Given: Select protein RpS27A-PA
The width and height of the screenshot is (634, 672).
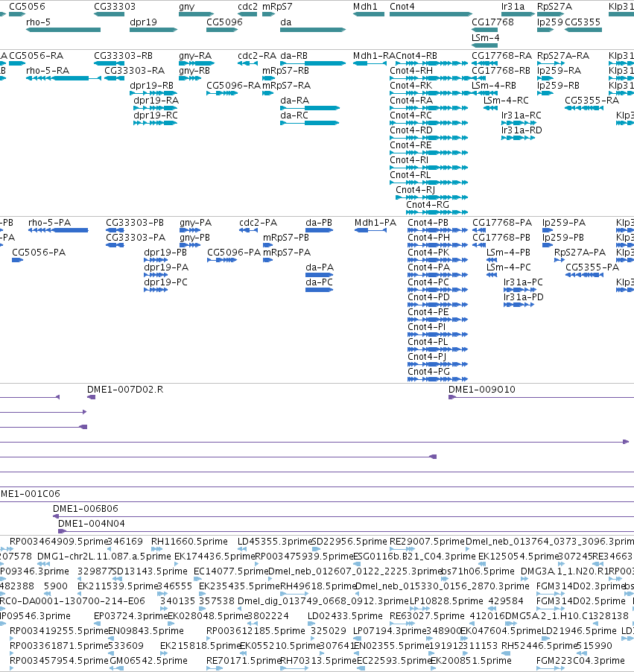Looking at the screenshot, I should [x=580, y=253].
